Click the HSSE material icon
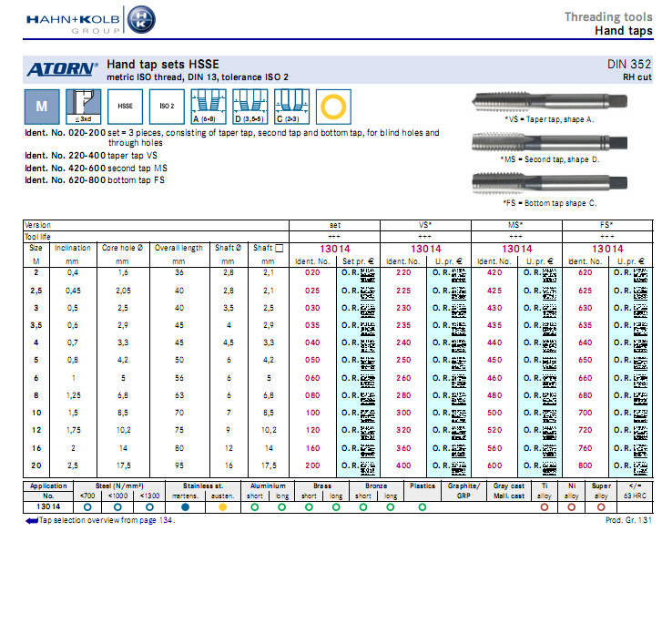 coord(125,107)
